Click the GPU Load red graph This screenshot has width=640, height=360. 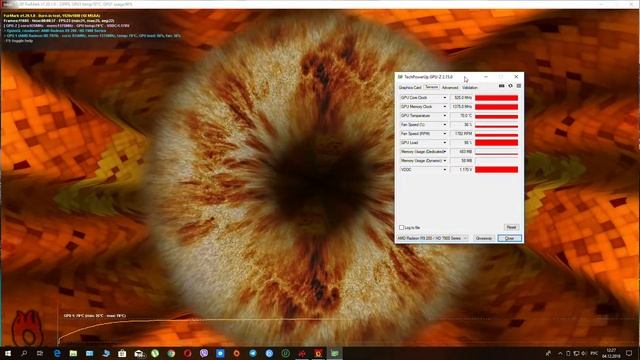(x=496, y=143)
